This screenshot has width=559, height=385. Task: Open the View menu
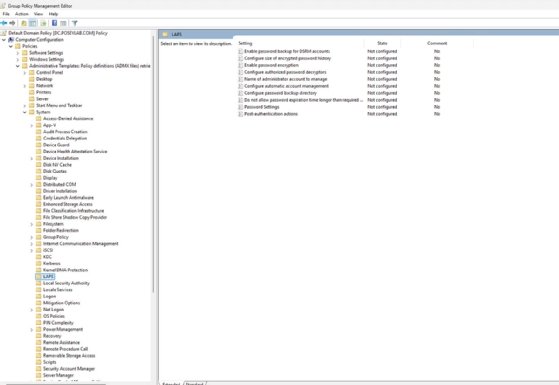[39, 14]
